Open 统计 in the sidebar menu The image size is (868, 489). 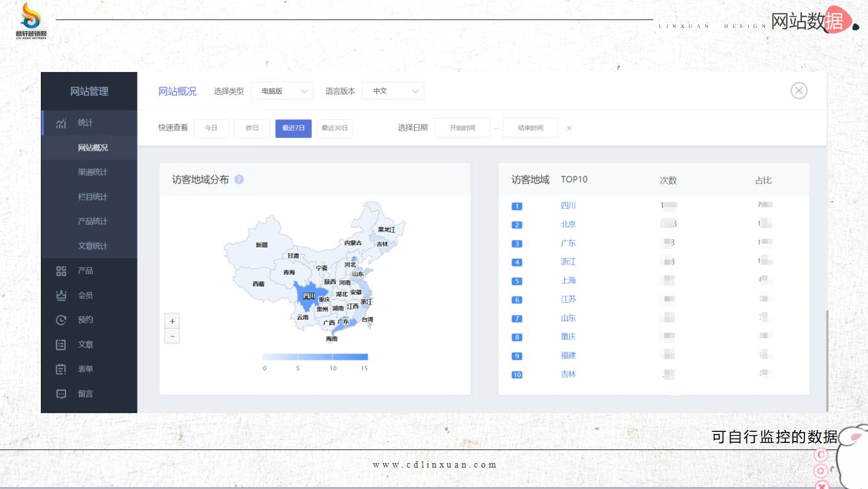pos(89,123)
